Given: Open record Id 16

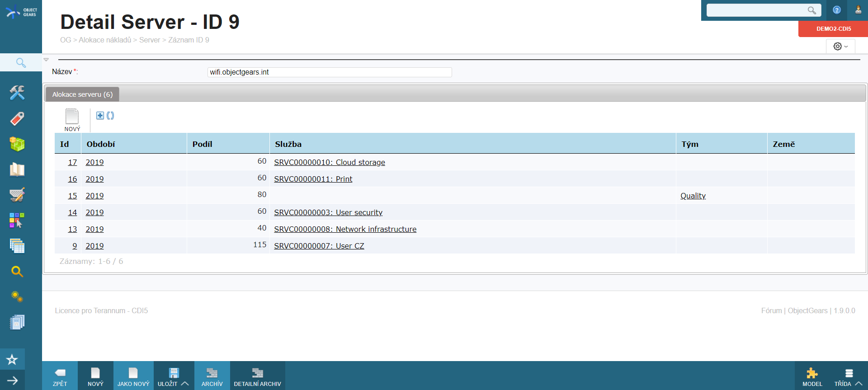Looking at the screenshot, I should pos(72,179).
